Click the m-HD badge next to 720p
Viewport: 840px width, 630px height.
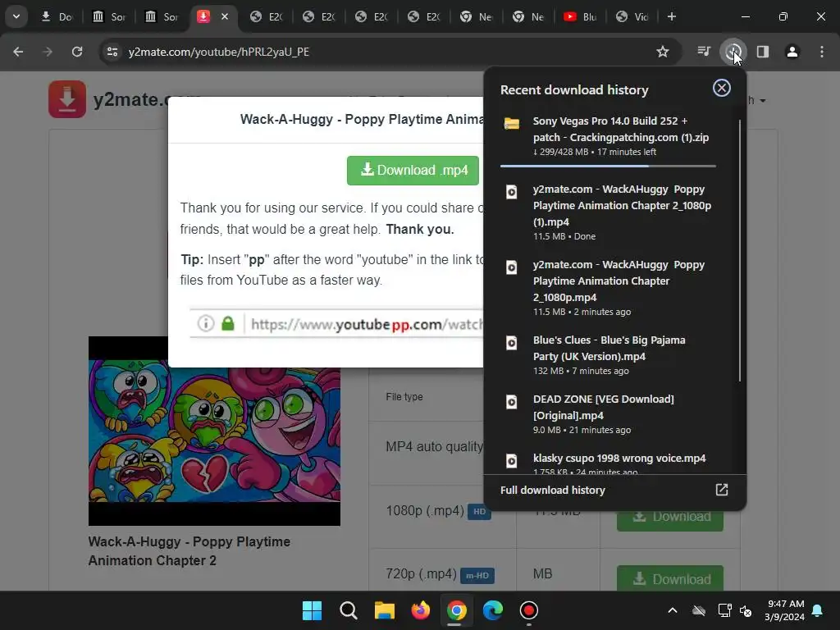(x=477, y=575)
